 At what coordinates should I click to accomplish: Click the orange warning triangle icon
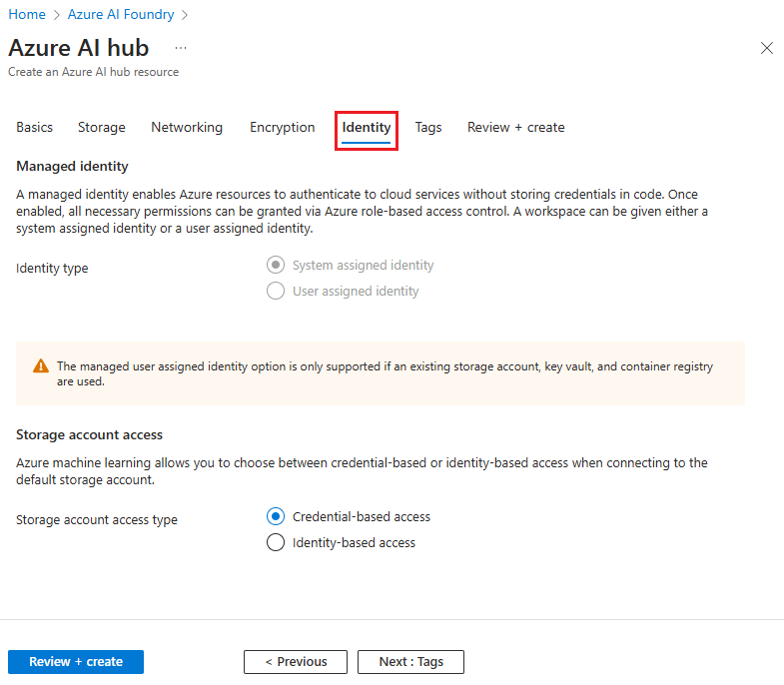coord(41,366)
